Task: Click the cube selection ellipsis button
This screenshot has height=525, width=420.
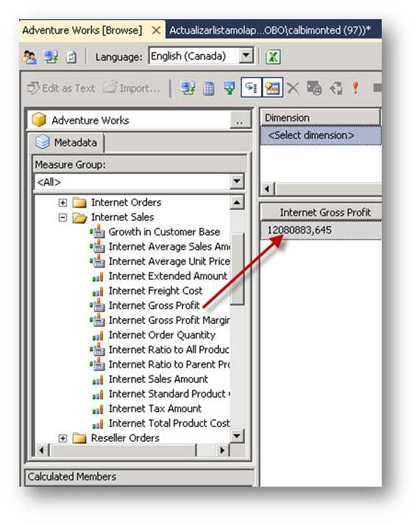Action: (240, 120)
